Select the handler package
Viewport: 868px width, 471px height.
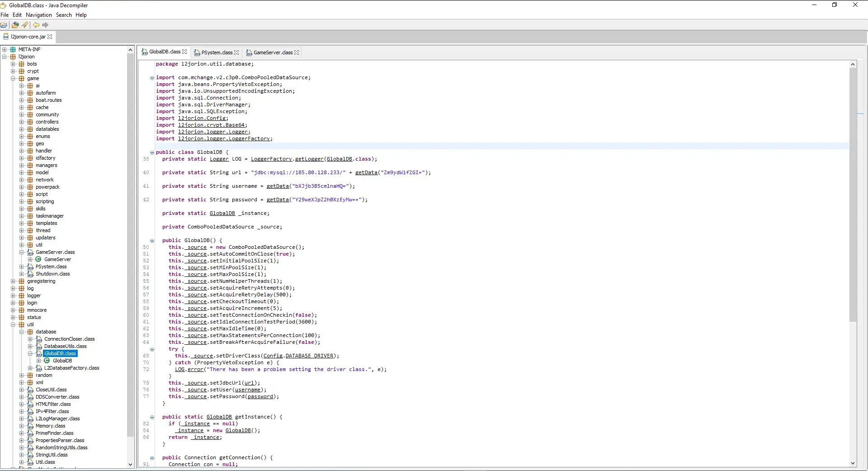coord(44,151)
